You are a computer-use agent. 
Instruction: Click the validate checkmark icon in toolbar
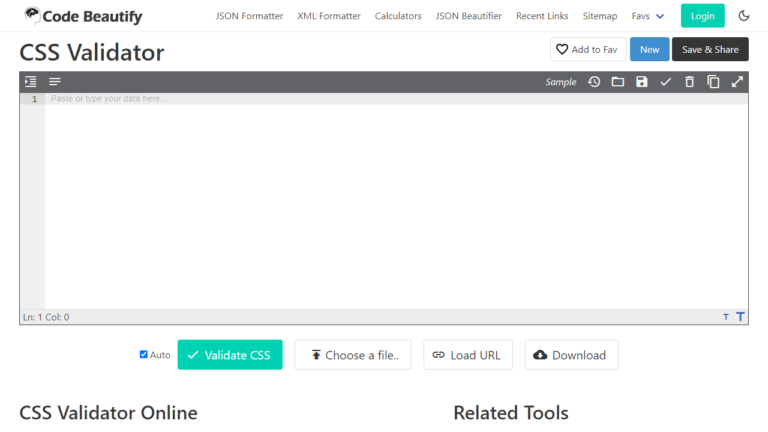pos(666,82)
